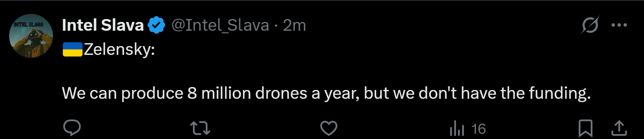Open Intel Slava's profile picture
The image size is (644, 139).
pyautogui.click(x=31, y=36)
